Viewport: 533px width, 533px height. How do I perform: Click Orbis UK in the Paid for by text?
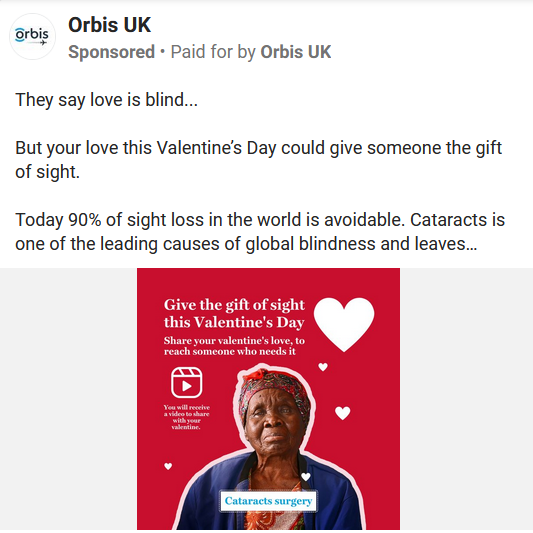point(295,52)
